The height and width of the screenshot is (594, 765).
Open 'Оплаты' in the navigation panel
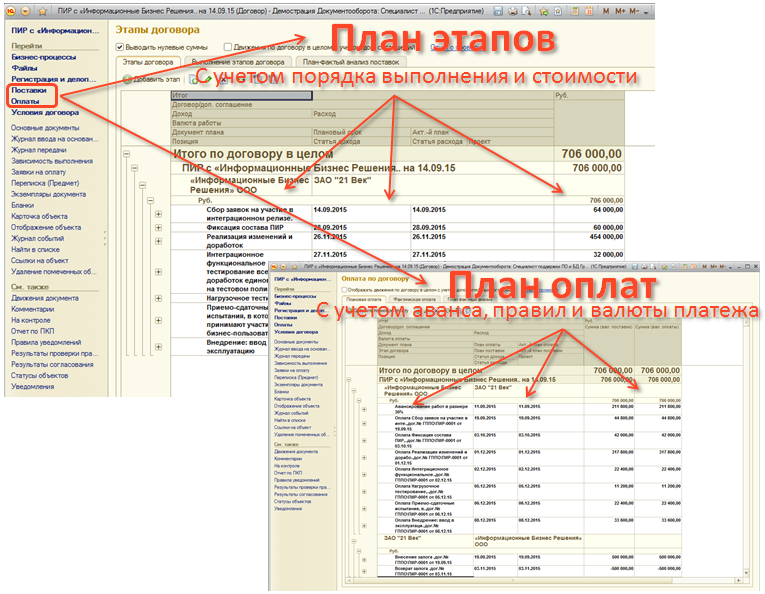point(26,101)
